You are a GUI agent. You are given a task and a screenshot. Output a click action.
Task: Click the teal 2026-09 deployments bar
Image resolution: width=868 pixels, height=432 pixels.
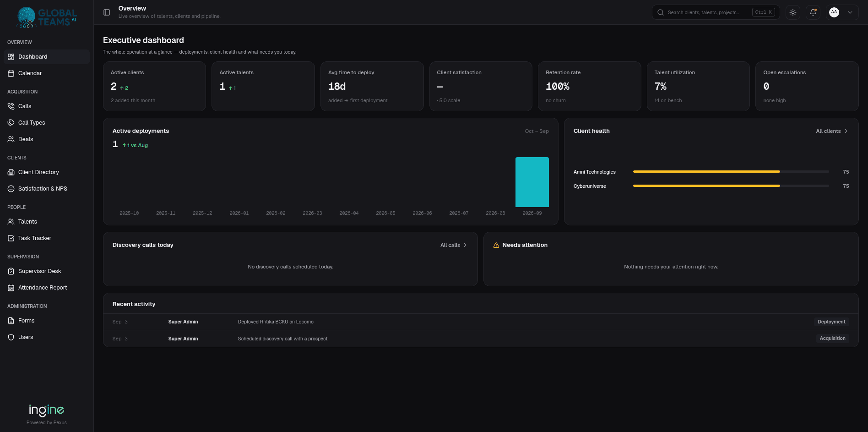532,182
